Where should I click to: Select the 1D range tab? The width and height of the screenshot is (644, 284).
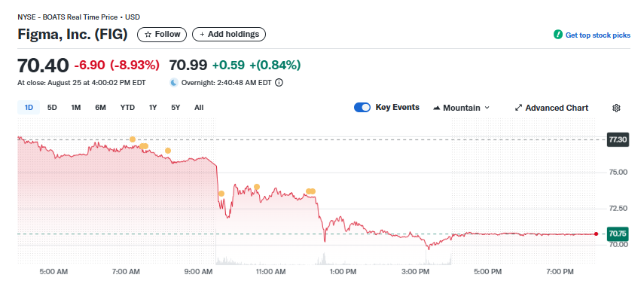29,108
